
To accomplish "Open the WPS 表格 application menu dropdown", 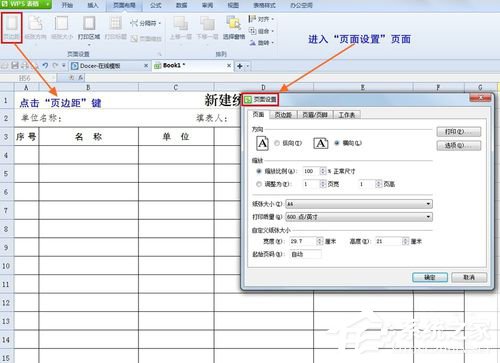I will [48, 4].
